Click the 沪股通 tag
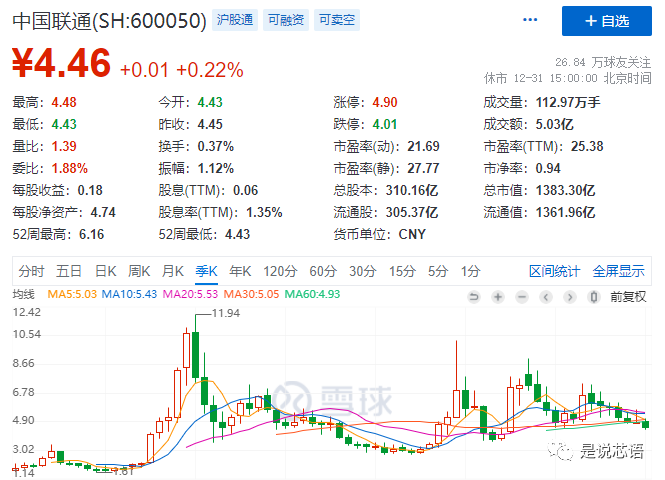 [235, 20]
